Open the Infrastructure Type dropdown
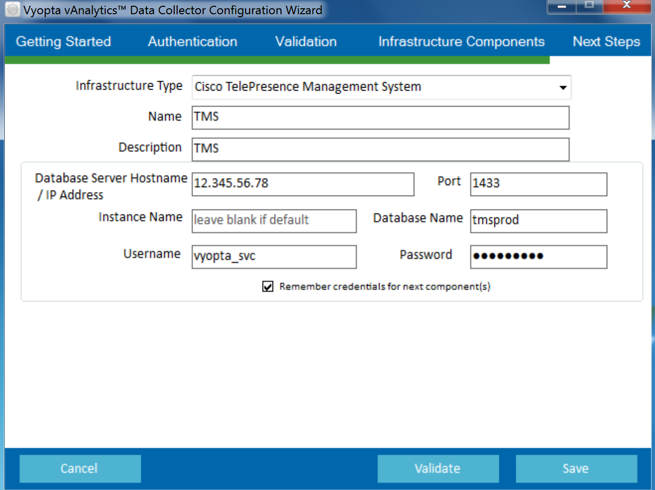Viewport: 655px width, 490px height. [381, 87]
